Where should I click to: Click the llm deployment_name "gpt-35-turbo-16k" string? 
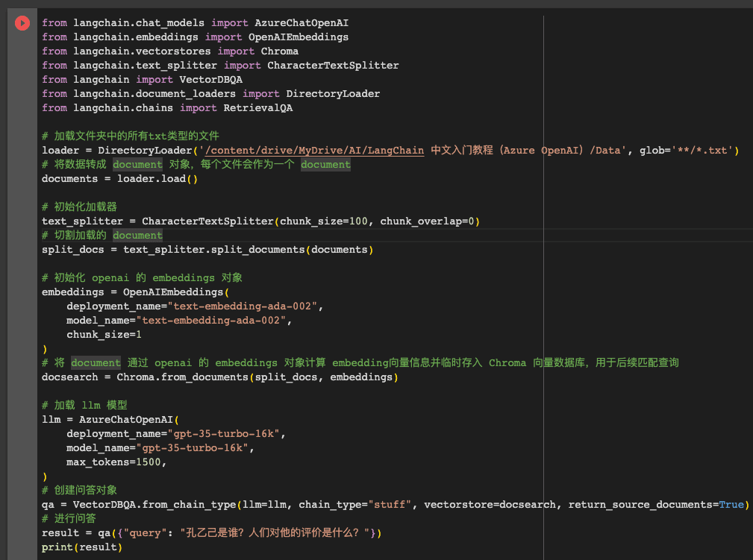point(223,434)
